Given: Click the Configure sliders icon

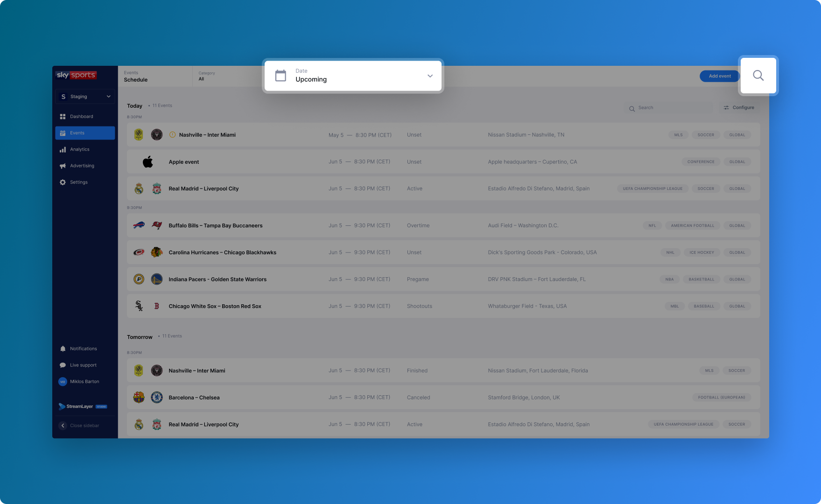Looking at the screenshot, I should click(x=726, y=108).
